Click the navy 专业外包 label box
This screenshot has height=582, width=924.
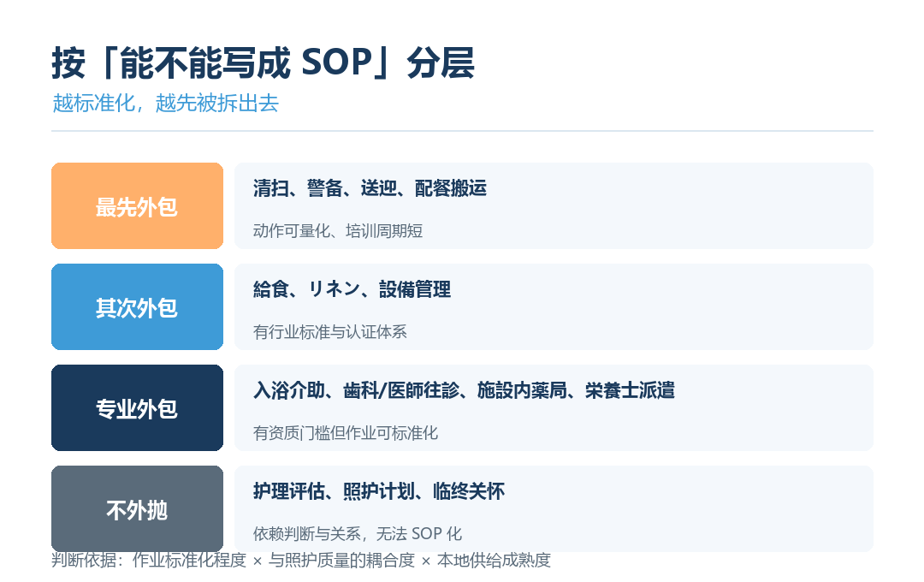(x=137, y=407)
